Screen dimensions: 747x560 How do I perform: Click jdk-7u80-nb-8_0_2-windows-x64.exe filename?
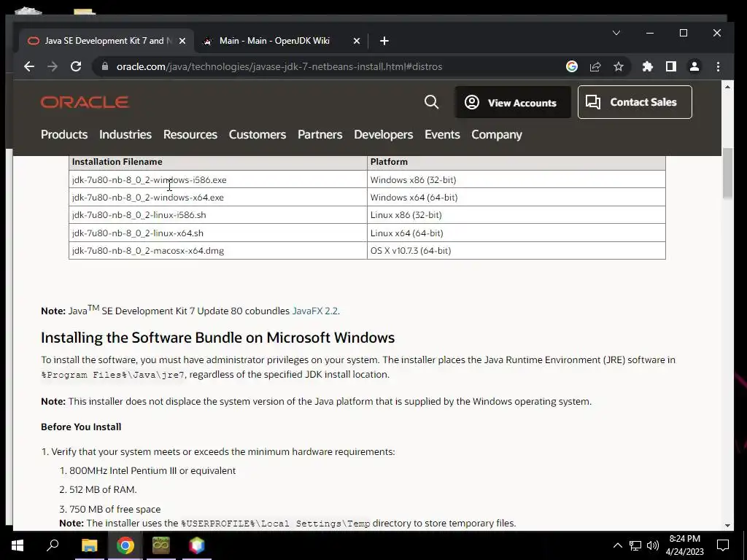[x=147, y=198]
